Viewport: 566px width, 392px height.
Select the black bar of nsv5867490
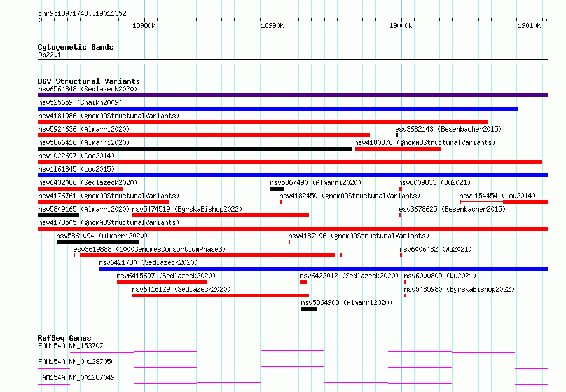pos(277,189)
